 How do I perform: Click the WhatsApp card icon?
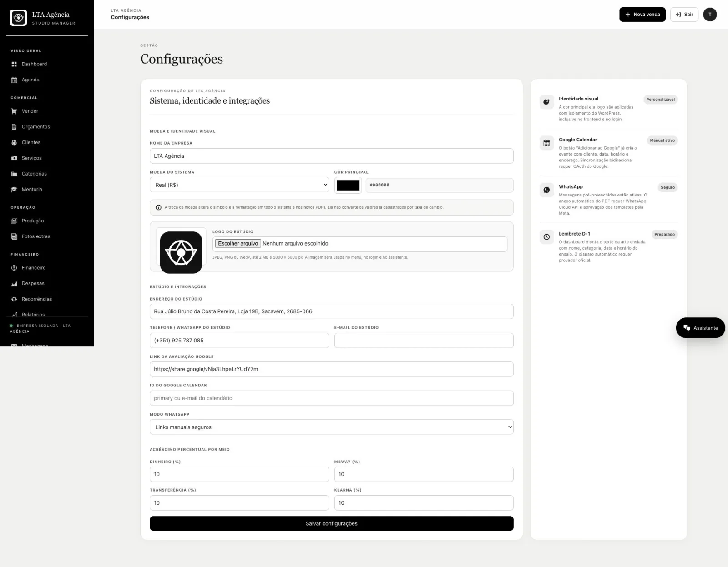(x=546, y=190)
